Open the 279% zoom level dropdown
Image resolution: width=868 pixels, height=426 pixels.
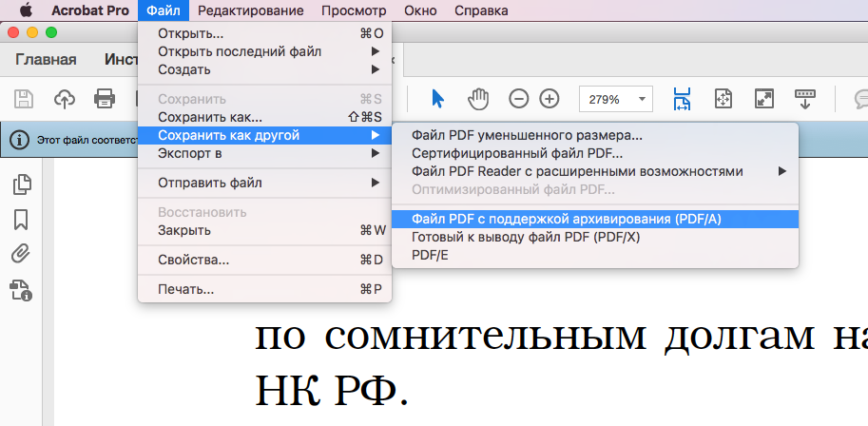tap(615, 99)
